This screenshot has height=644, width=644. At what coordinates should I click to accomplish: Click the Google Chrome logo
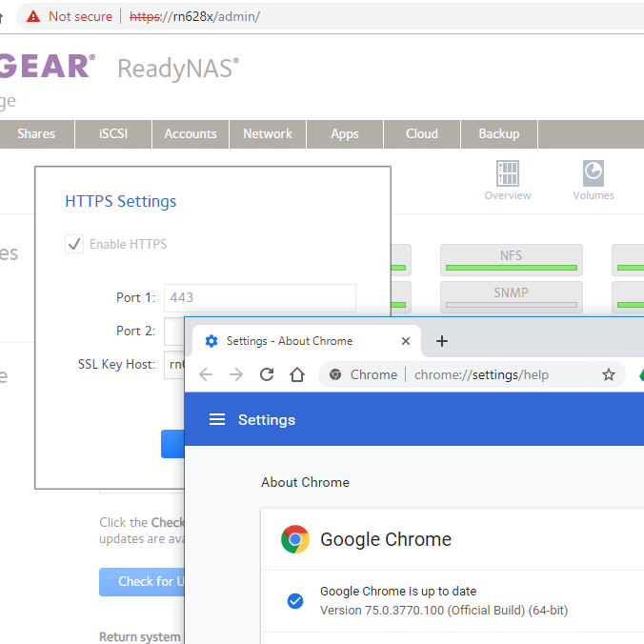pos(295,539)
